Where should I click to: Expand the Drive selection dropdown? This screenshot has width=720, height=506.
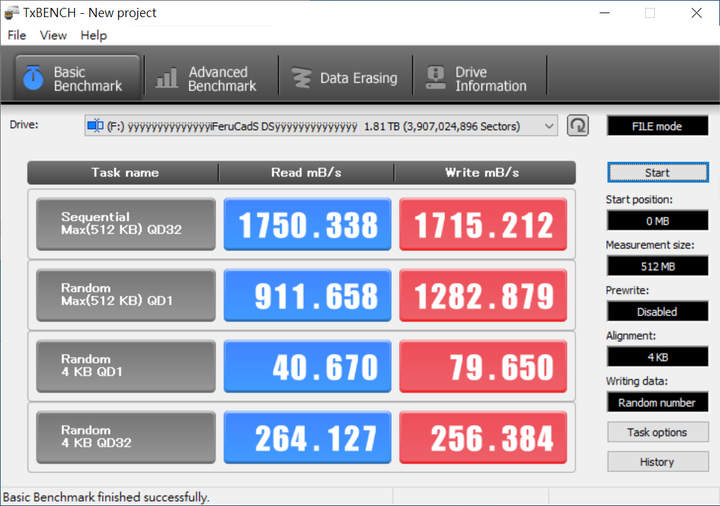(549, 126)
